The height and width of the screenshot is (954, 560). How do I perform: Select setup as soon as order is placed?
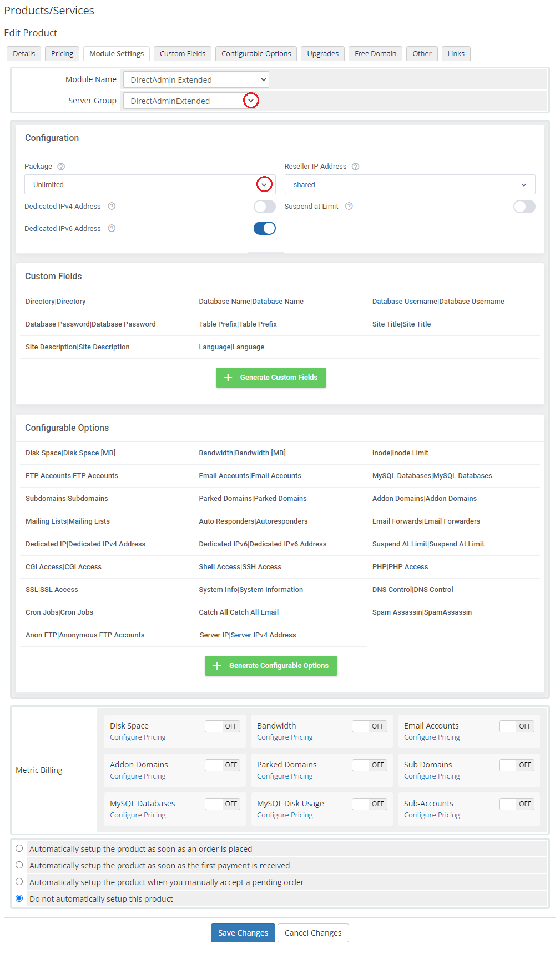(x=19, y=848)
